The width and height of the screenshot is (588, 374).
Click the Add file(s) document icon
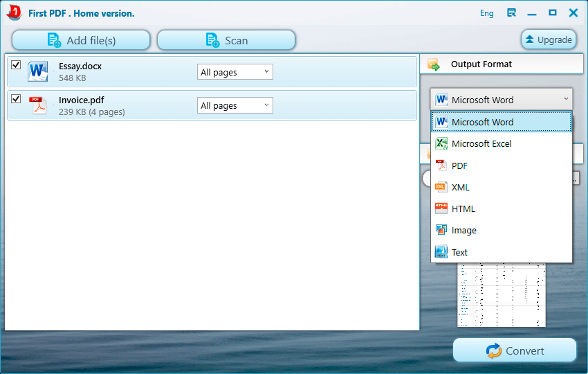coord(54,40)
